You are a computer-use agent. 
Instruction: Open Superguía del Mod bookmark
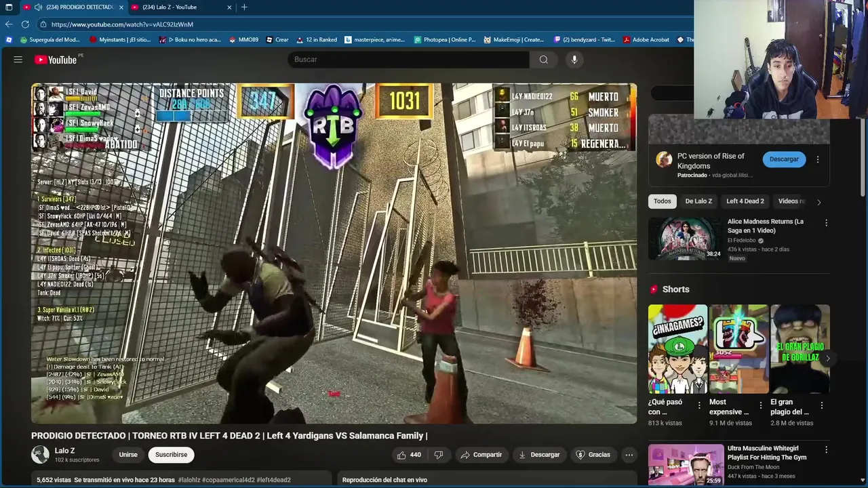point(50,40)
